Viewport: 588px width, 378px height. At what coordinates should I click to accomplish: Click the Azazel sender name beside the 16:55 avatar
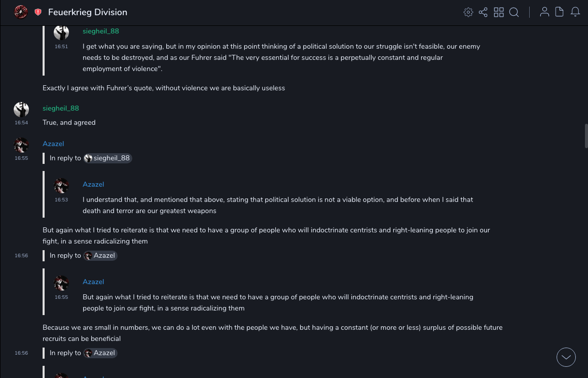tap(53, 144)
